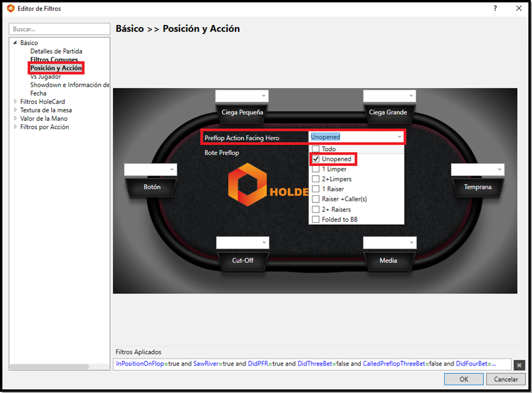The image size is (532, 393).
Task: Click the Temprana seat label
Action: [478, 187]
